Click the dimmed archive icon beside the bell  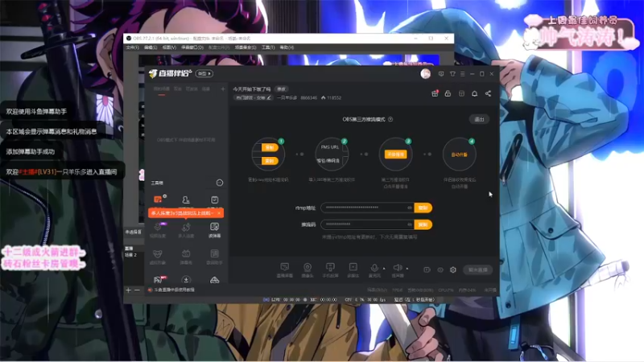point(461,93)
